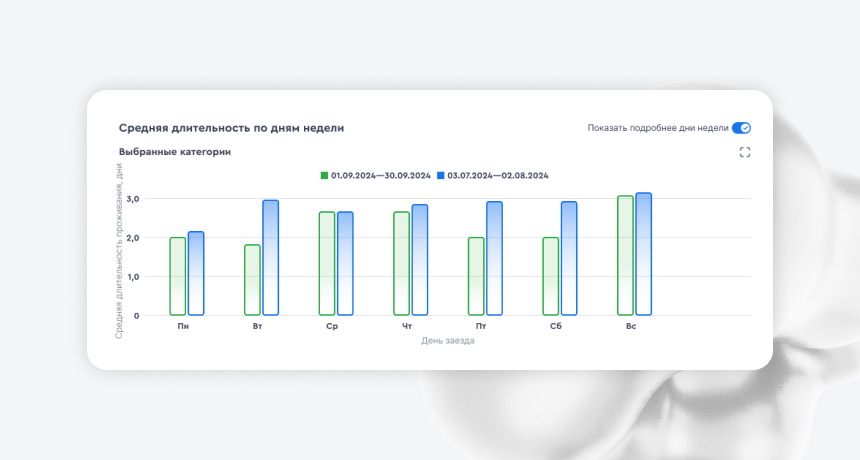Click blue legend entry 03.07.2024—02.08.2024
The width and height of the screenshot is (860, 460).
pyautogui.click(x=493, y=175)
